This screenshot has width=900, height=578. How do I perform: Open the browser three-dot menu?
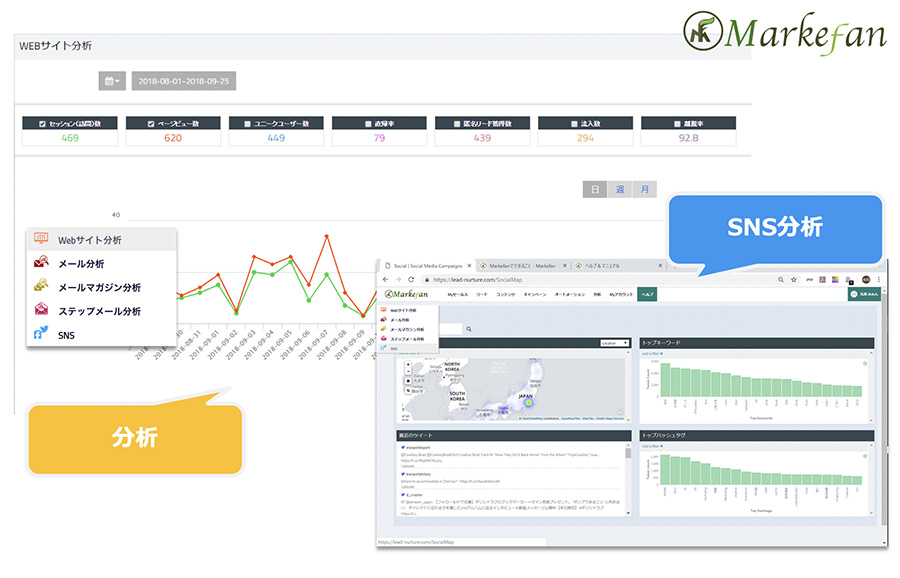(x=879, y=280)
